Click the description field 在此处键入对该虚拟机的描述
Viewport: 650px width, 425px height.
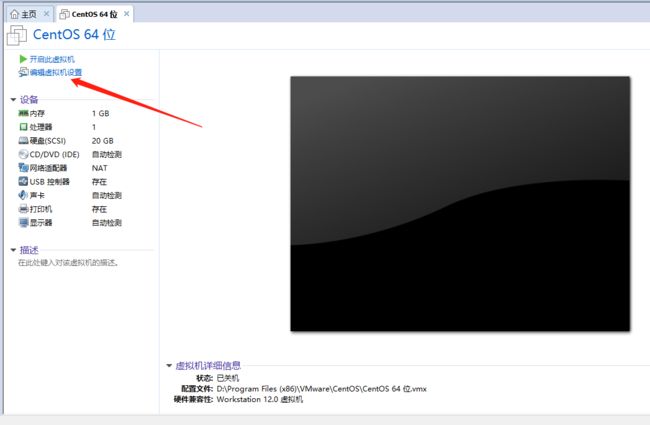[68, 262]
